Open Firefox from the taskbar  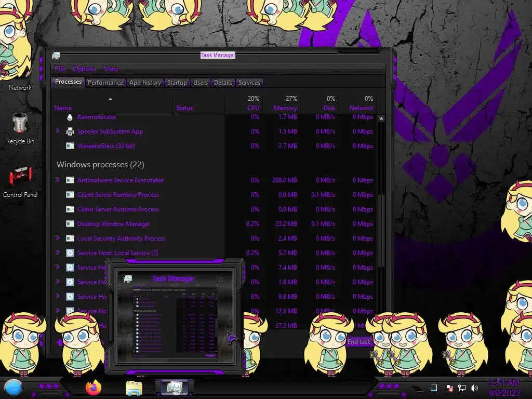pos(94,388)
